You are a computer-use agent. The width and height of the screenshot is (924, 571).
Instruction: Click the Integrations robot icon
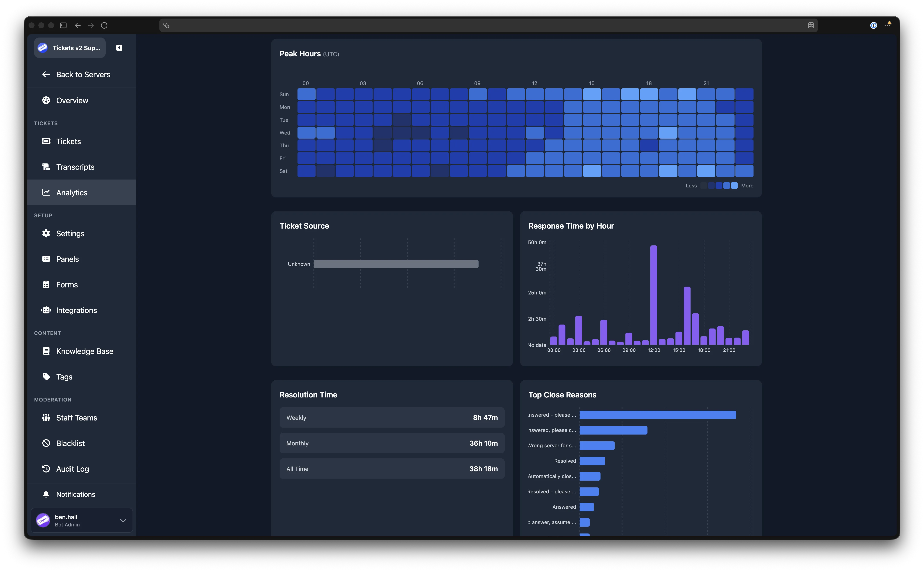[x=46, y=310]
